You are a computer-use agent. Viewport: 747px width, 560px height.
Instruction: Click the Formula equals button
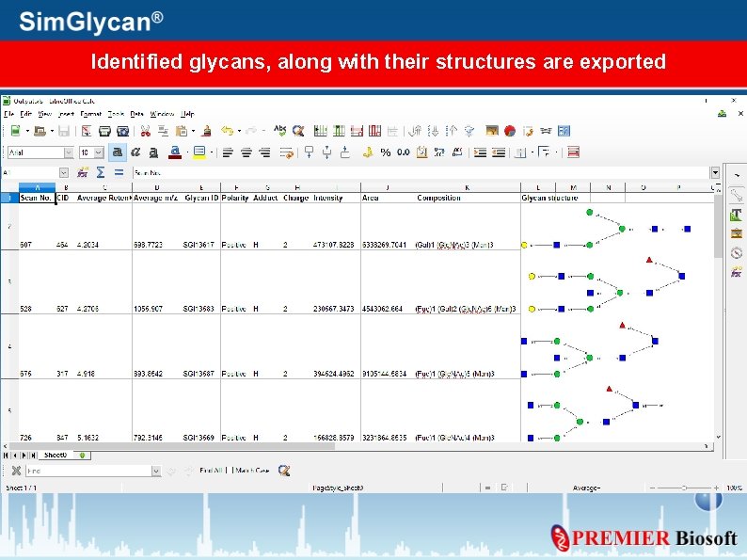[x=119, y=172]
